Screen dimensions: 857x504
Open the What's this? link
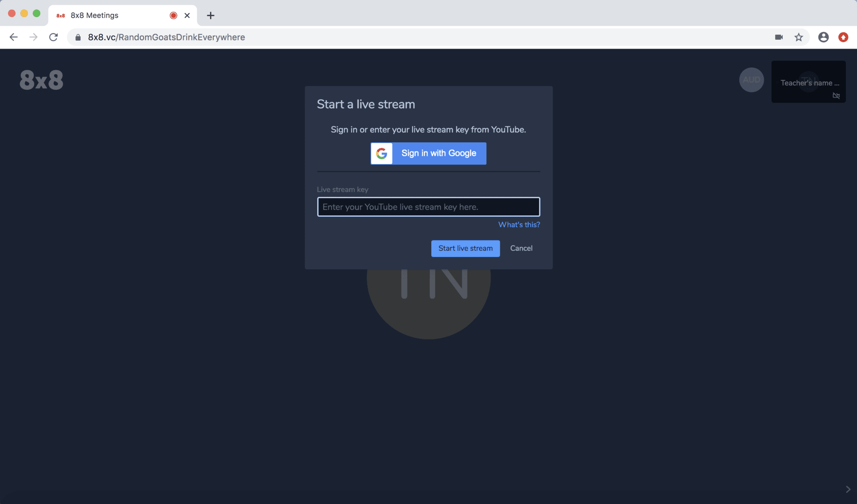(x=519, y=225)
